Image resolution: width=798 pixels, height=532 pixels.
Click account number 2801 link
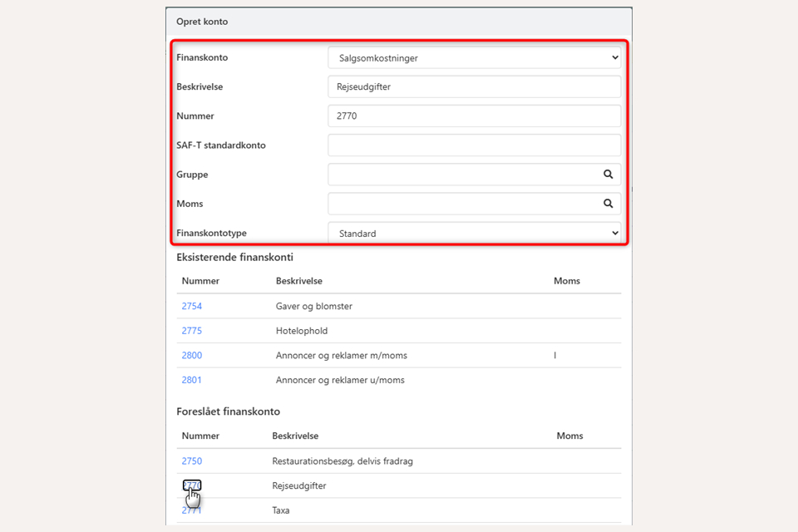(x=192, y=381)
